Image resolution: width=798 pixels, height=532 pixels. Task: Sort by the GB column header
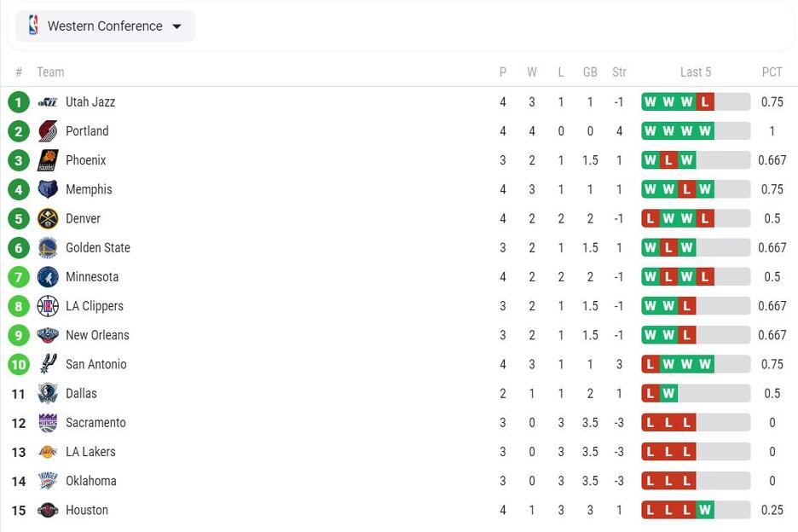(x=590, y=72)
